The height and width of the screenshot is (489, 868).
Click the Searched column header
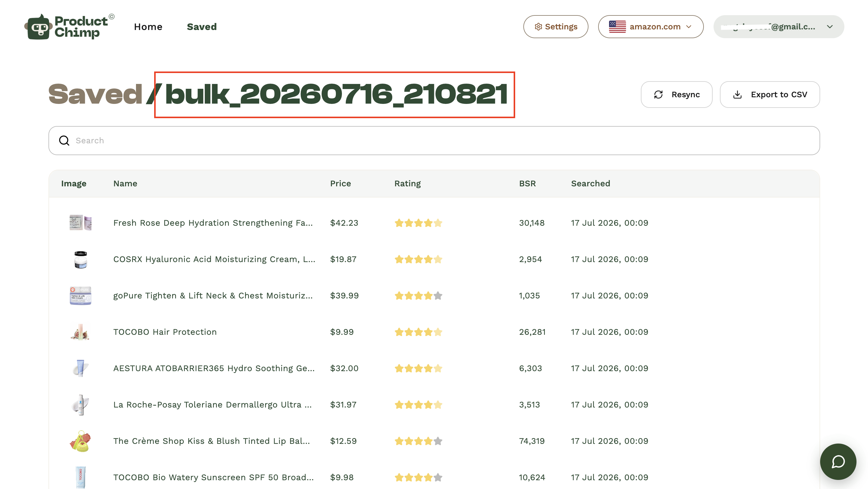coord(590,183)
